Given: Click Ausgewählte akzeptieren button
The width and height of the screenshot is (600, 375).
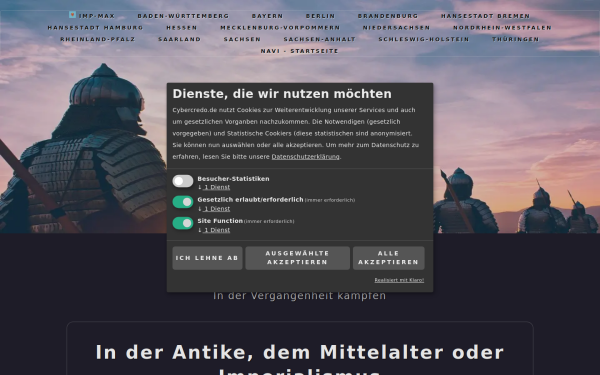Looking at the screenshot, I should pos(297,258).
